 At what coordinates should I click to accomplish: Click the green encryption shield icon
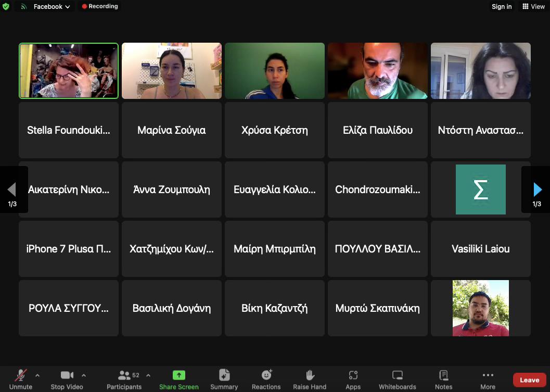pos(6,7)
